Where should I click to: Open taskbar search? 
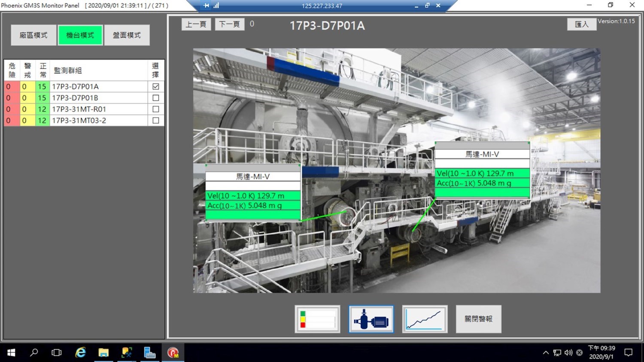(34, 353)
